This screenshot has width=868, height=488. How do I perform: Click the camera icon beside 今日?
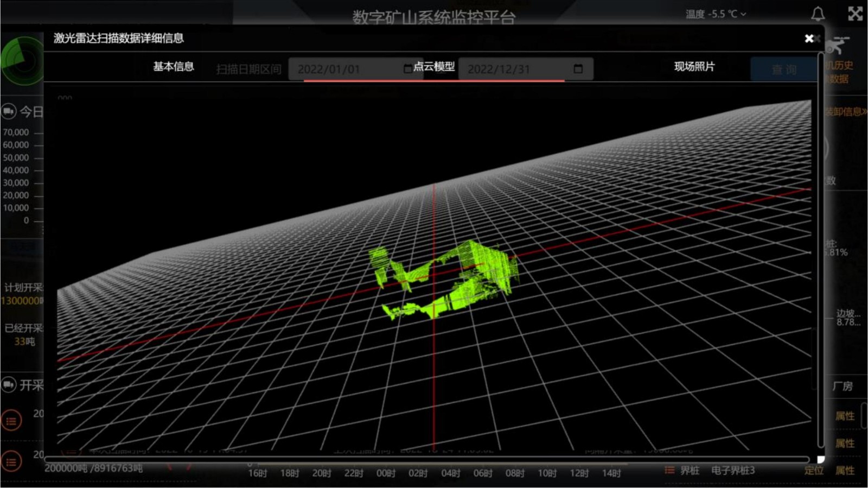coord(9,112)
